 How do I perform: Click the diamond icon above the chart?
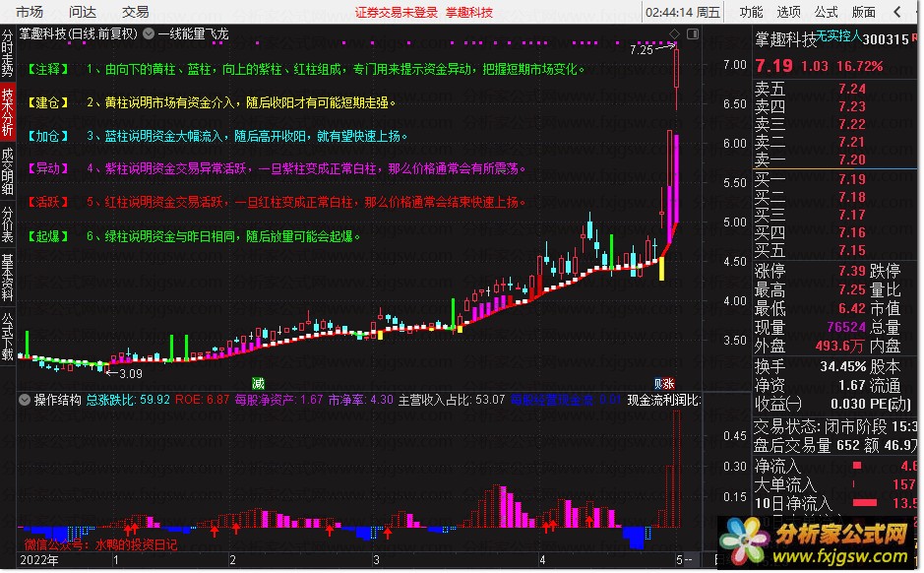[x=675, y=34]
